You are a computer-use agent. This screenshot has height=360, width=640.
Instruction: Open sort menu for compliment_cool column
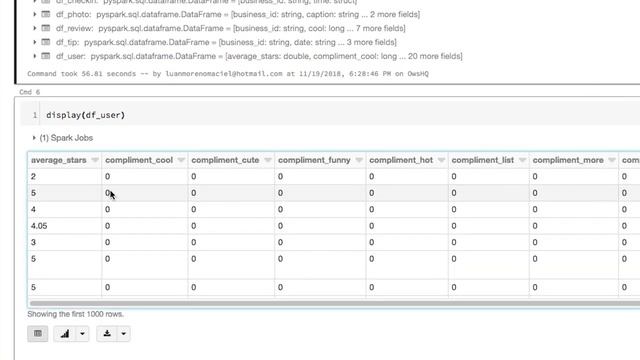[181, 160]
